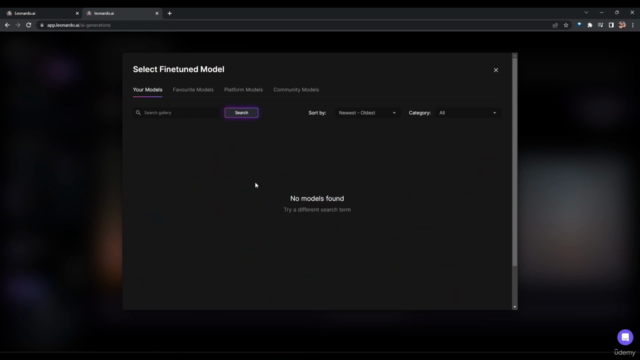
Task: Switch to Your Models tab
Action: coord(147,90)
